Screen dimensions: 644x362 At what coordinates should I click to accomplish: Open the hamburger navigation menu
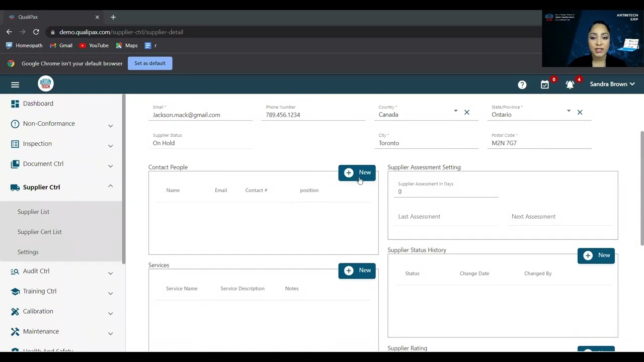point(15,84)
